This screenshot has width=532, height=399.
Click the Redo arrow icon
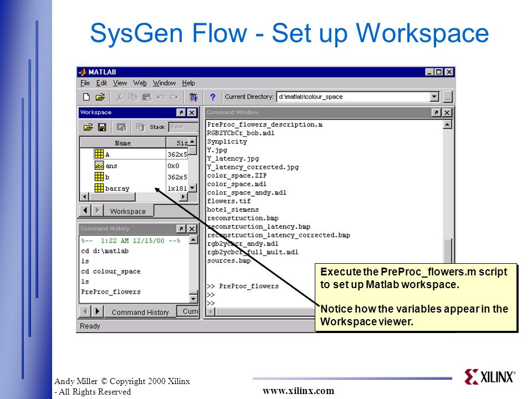pos(175,97)
